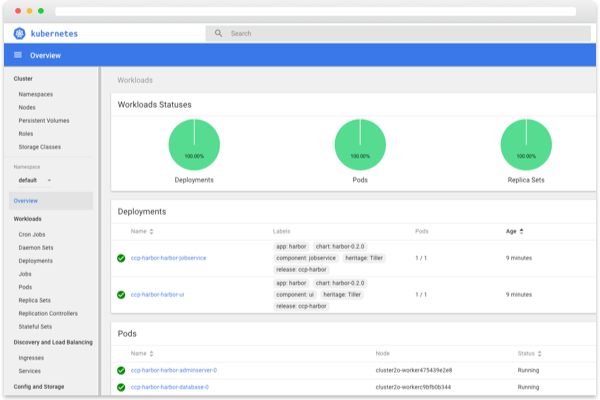Click the Deployments pie chart

pos(194,145)
